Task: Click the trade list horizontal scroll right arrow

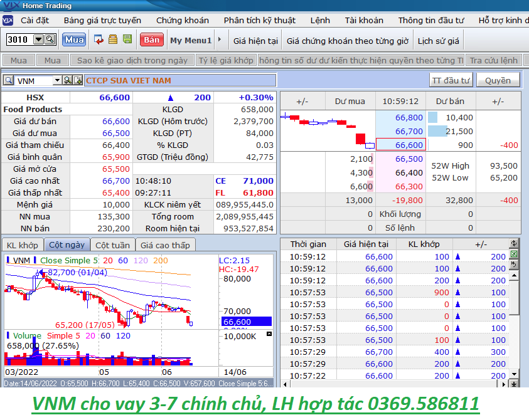Action: point(504,384)
